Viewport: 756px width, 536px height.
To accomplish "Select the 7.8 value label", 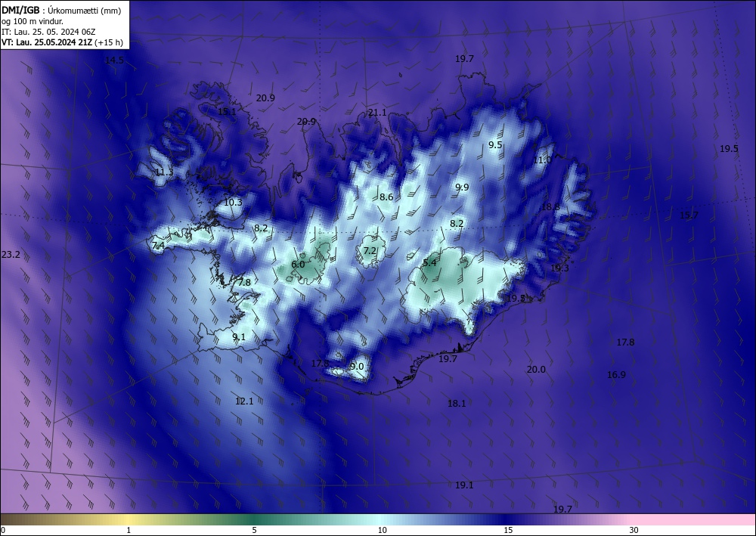I will (244, 282).
